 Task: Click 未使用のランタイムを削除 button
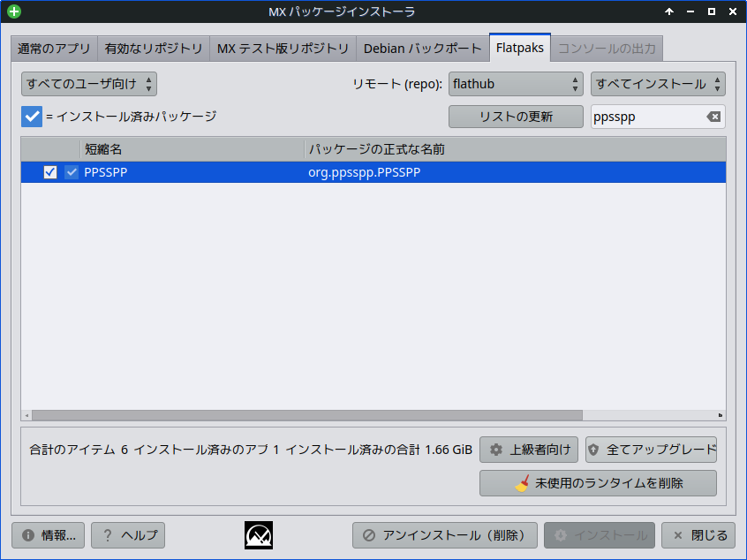click(599, 483)
